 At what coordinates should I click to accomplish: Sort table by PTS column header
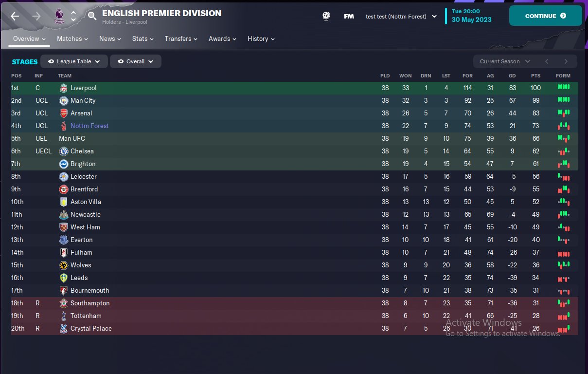click(x=535, y=76)
